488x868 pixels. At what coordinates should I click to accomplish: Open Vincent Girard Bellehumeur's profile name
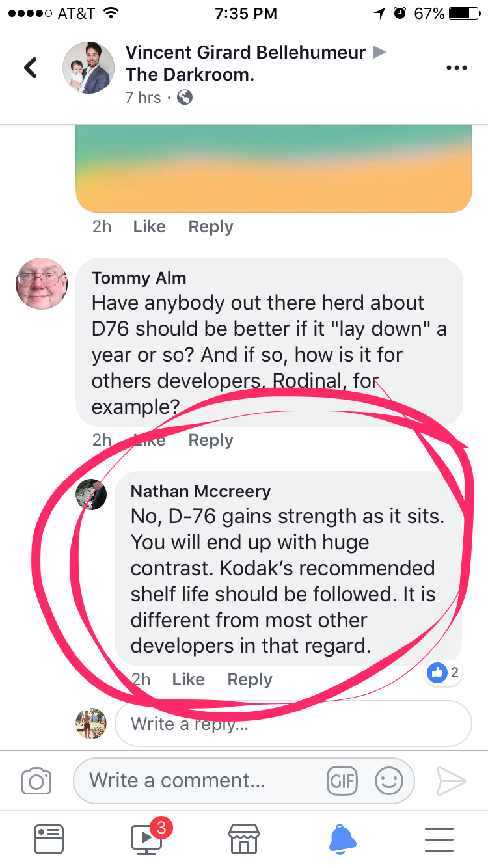(x=245, y=52)
